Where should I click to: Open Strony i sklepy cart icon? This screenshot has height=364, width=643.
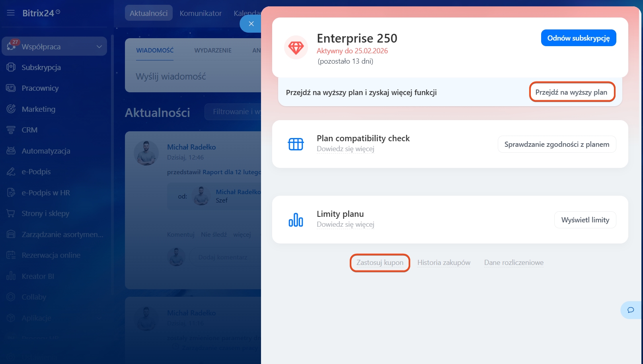11,214
